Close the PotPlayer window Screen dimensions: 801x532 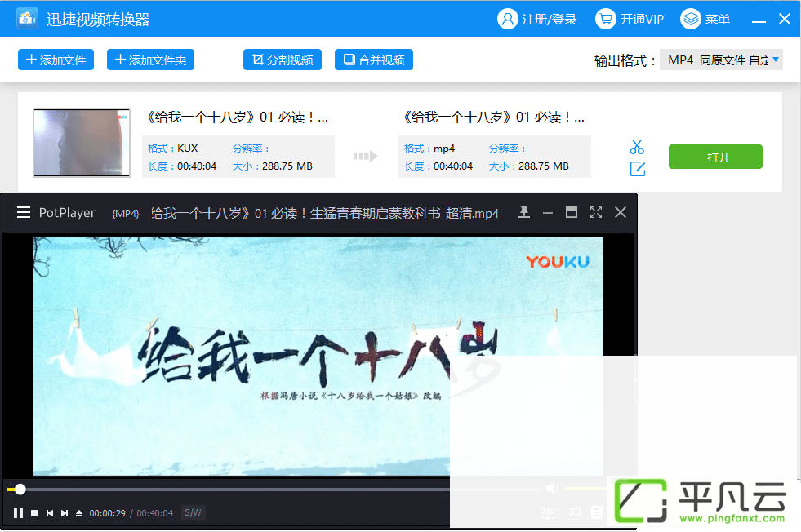point(621,212)
